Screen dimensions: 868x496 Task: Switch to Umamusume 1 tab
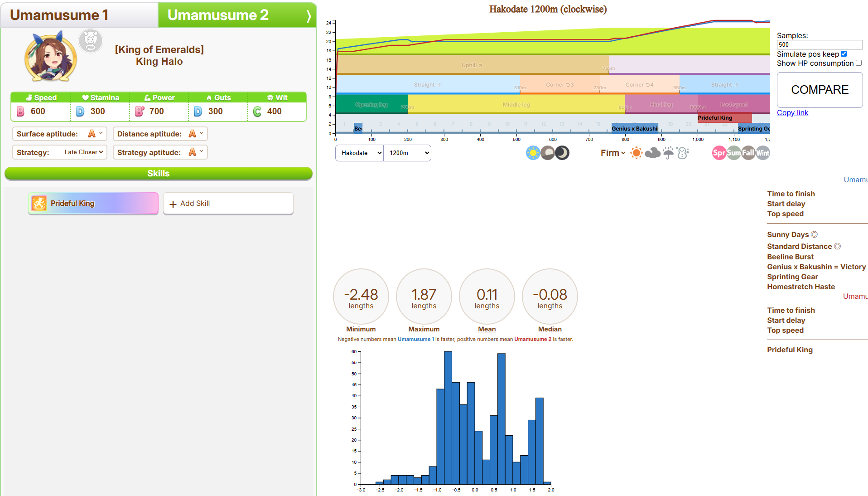click(x=79, y=15)
